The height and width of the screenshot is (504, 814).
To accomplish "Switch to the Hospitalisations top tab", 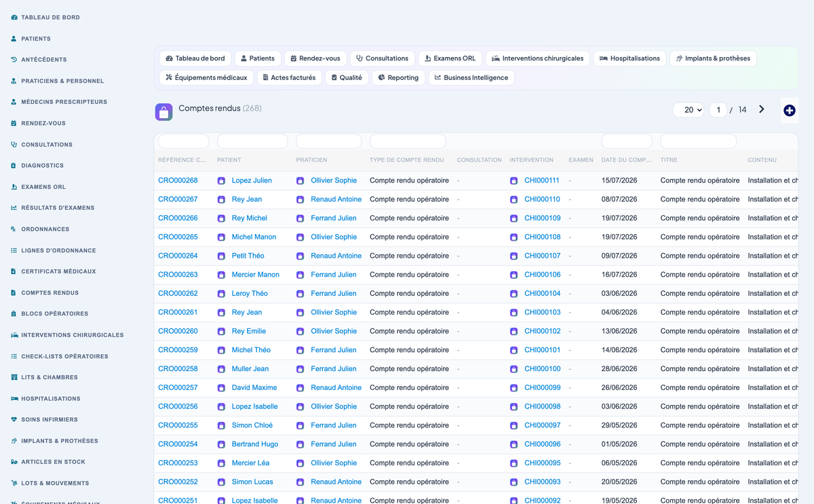I will tap(630, 58).
